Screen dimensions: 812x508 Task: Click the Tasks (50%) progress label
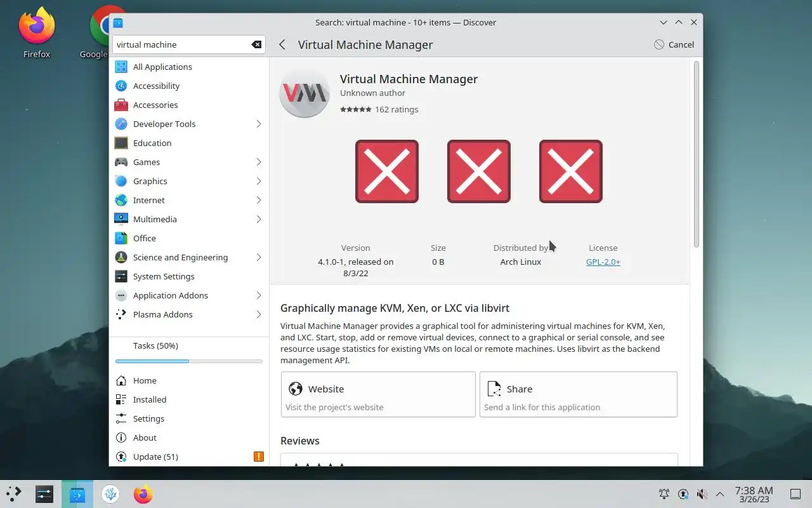(155, 345)
